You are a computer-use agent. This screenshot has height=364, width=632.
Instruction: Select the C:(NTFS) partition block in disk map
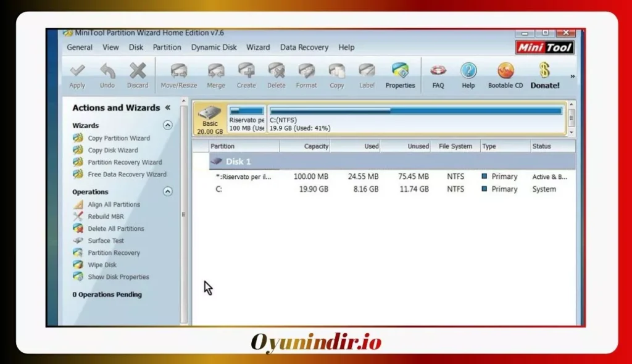pyautogui.click(x=416, y=119)
